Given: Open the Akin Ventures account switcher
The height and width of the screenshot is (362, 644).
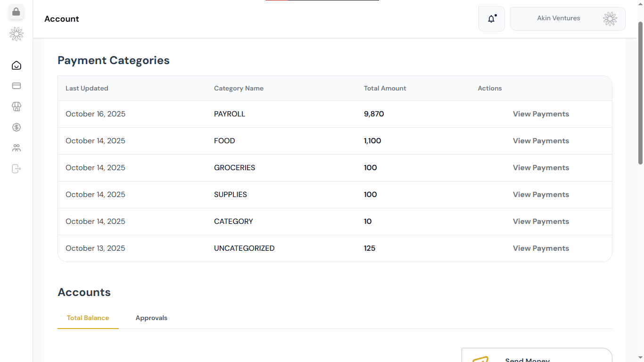Looking at the screenshot, I should pyautogui.click(x=568, y=18).
